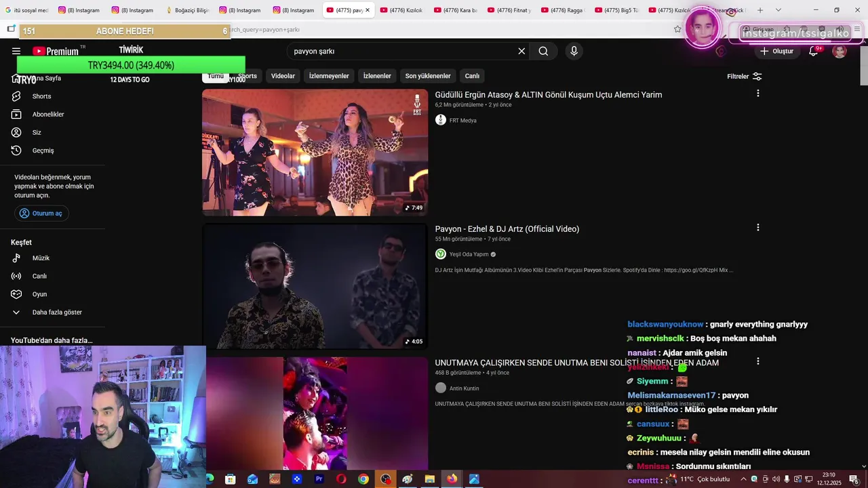Image resolution: width=868 pixels, height=488 pixels.
Task: Select the Tümü filter chip
Action: [x=216, y=76]
